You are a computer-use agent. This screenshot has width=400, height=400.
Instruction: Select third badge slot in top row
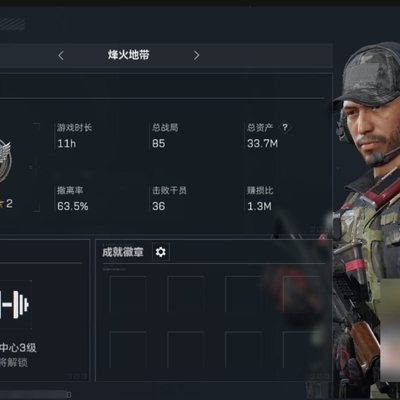(243, 294)
